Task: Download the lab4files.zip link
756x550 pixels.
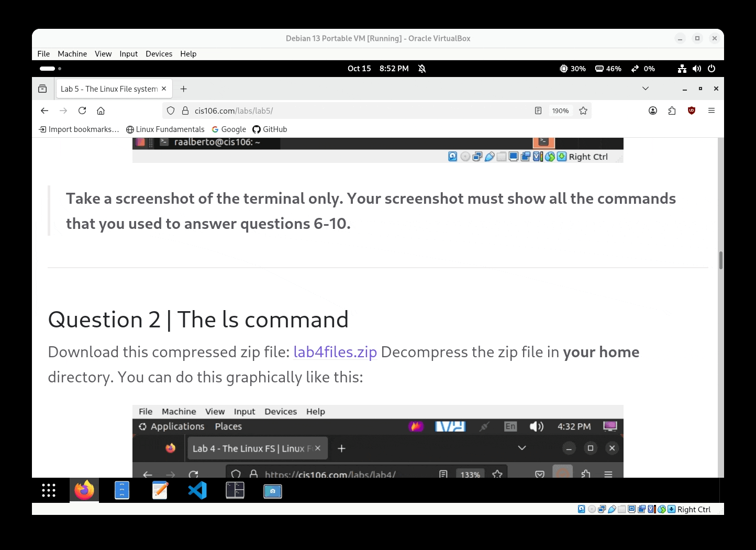Action: [x=335, y=352]
